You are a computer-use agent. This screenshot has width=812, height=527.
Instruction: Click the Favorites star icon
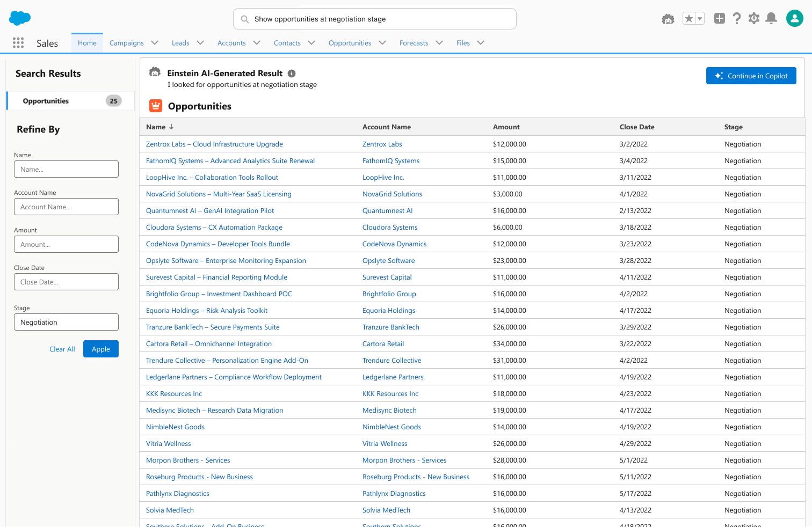coord(688,19)
